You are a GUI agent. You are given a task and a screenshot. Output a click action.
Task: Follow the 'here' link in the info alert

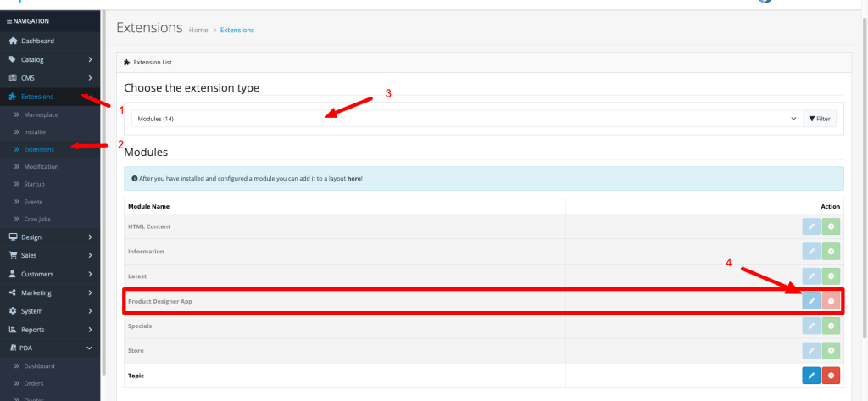(x=353, y=179)
